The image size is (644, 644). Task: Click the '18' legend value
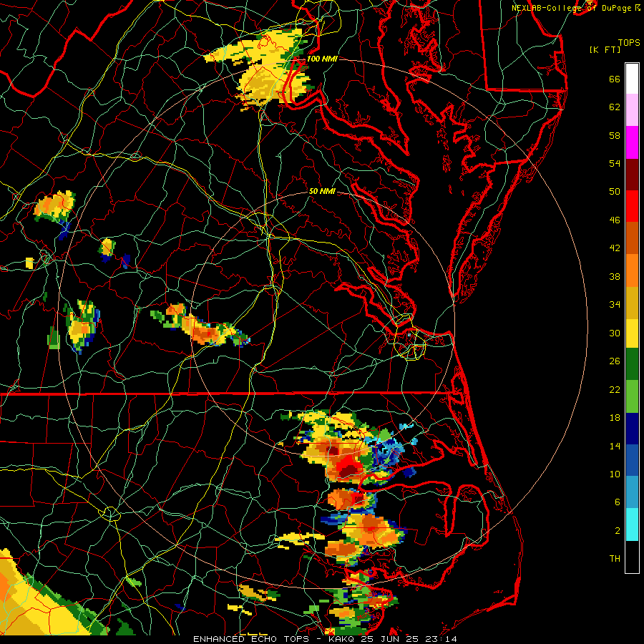(x=615, y=418)
